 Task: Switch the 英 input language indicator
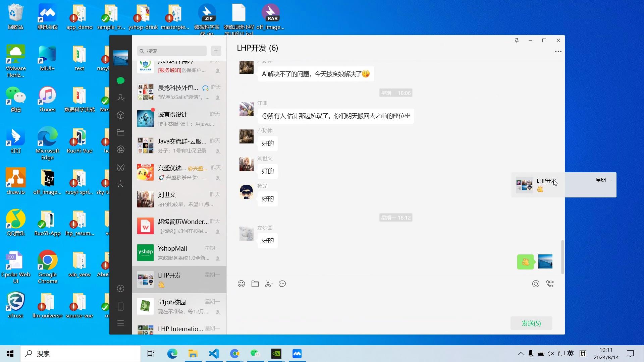coord(571,354)
